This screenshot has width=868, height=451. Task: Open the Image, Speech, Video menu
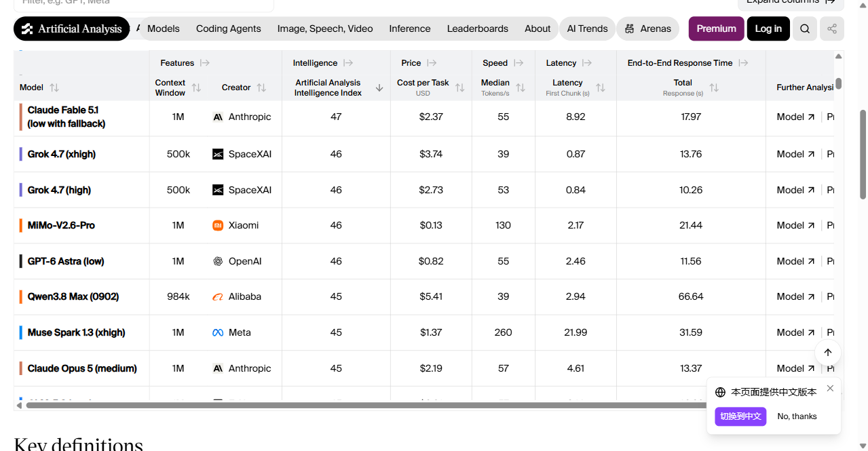click(x=325, y=28)
